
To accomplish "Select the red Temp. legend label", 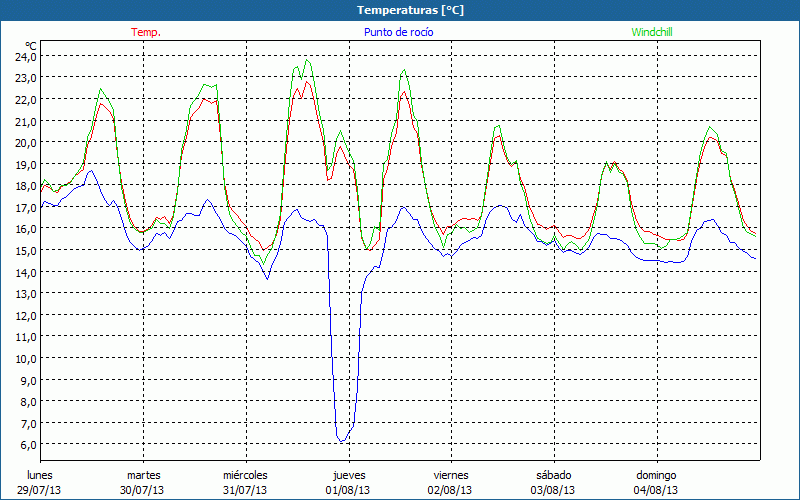I will click(146, 32).
